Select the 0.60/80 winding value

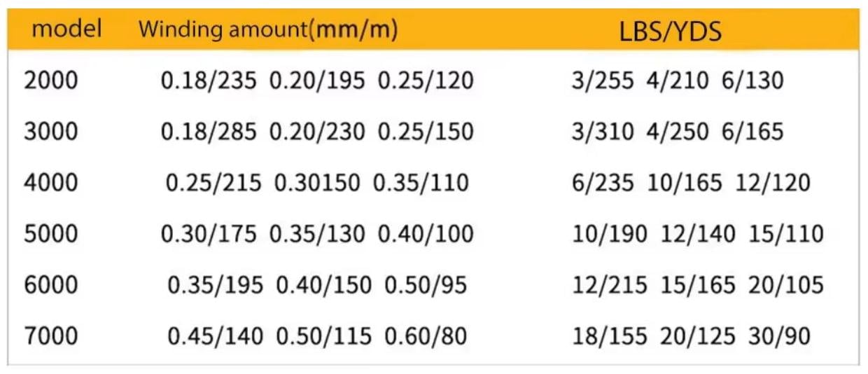click(425, 336)
